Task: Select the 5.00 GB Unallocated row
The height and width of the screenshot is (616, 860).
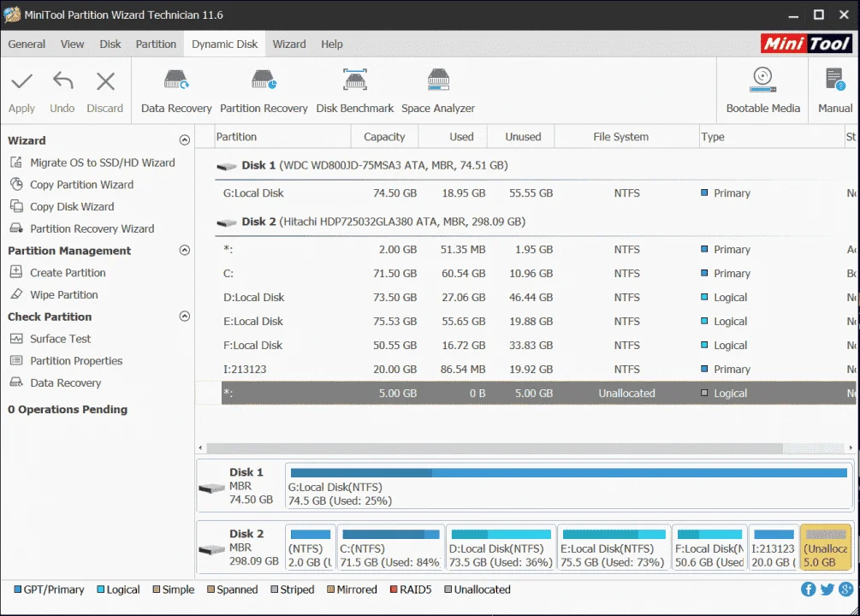Action: [x=538, y=394]
